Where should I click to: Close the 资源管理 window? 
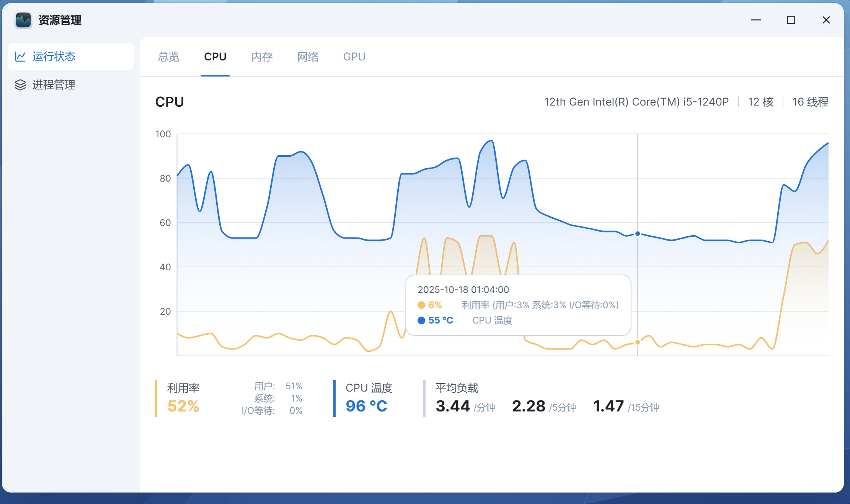(826, 20)
